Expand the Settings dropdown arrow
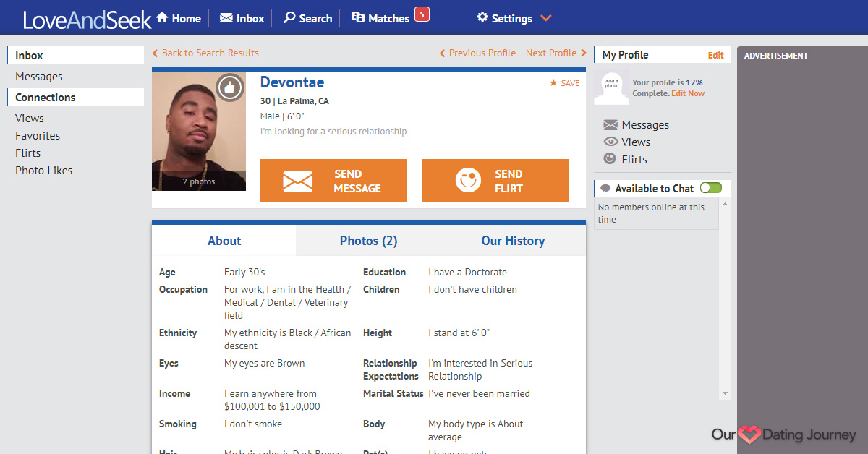Image resolution: width=868 pixels, height=454 pixels. click(x=546, y=18)
